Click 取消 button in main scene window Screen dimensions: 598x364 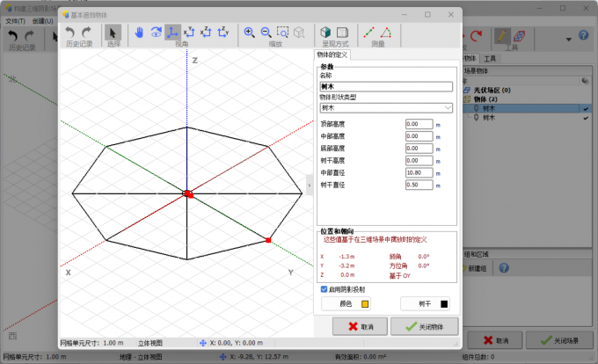click(x=495, y=340)
